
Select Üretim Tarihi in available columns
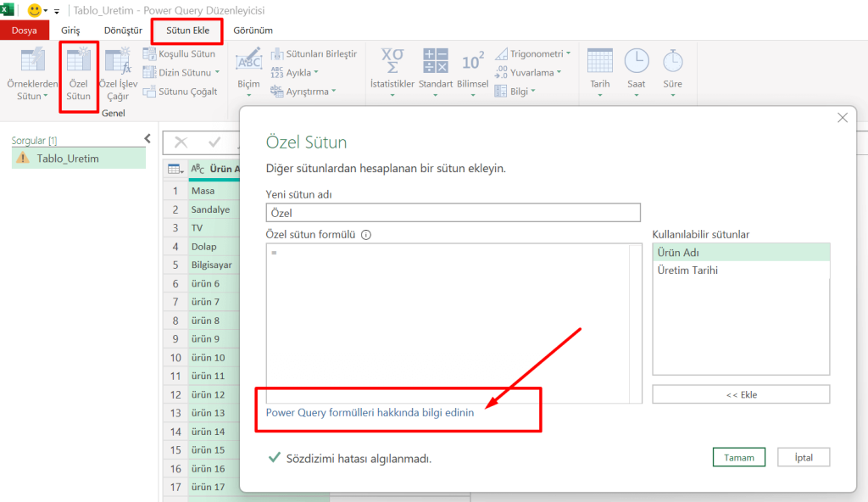coord(741,271)
